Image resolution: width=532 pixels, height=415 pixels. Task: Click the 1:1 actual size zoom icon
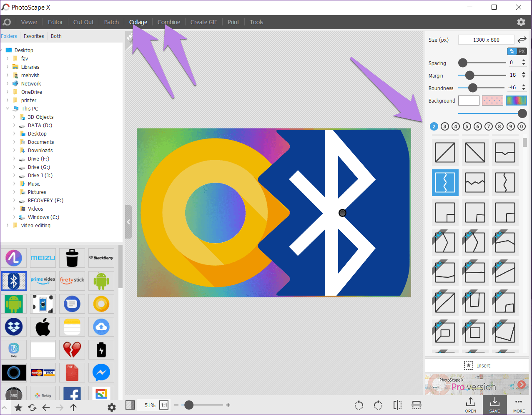click(163, 405)
